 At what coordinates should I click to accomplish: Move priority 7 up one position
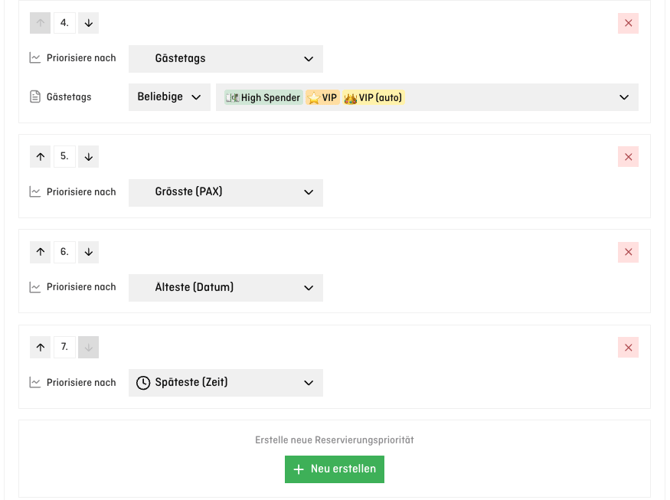pyautogui.click(x=40, y=348)
